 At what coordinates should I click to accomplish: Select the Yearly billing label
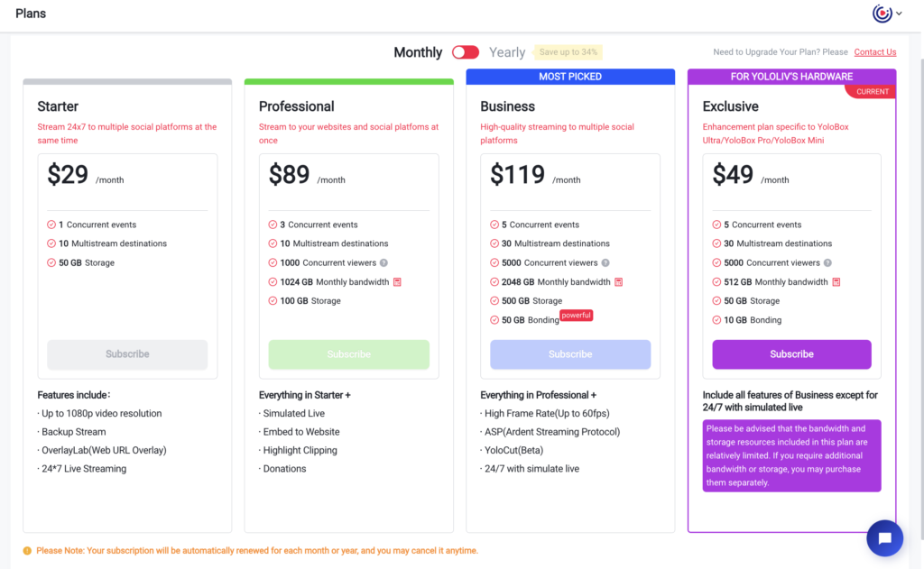pos(507,52)
